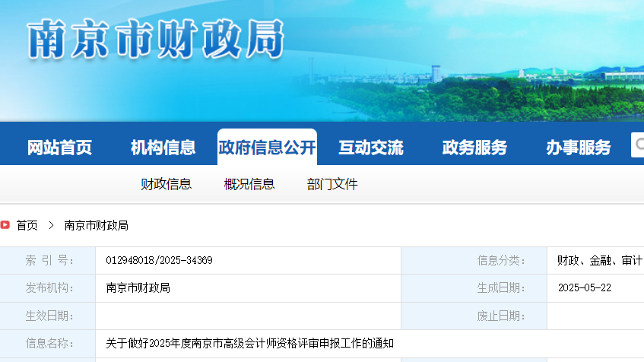Click the breadcrumb chevron separator after 首页
Viewport: 644px width, 362px height.
click(52, 225)
